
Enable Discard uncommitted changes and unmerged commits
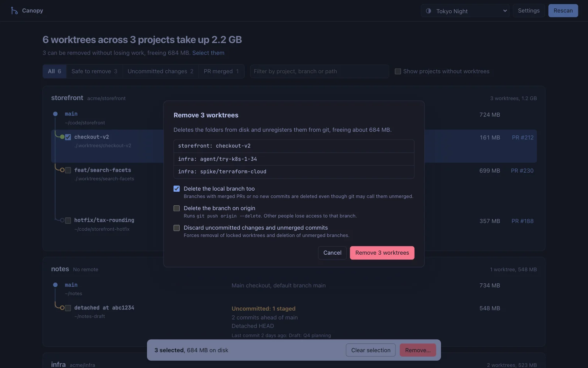pyautogui.click(x=177, y=228)
